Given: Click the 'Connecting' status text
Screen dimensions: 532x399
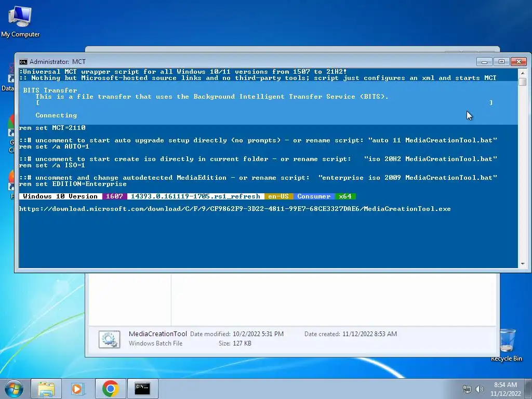Looking at the screenshot, I should pyautogui.click(x=56, y=115).
